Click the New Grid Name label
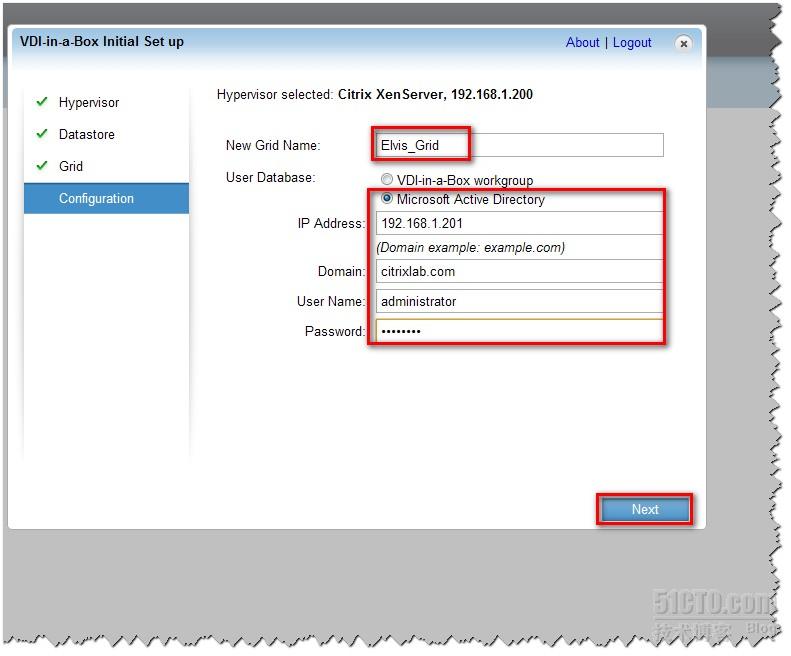 [275, 146]
